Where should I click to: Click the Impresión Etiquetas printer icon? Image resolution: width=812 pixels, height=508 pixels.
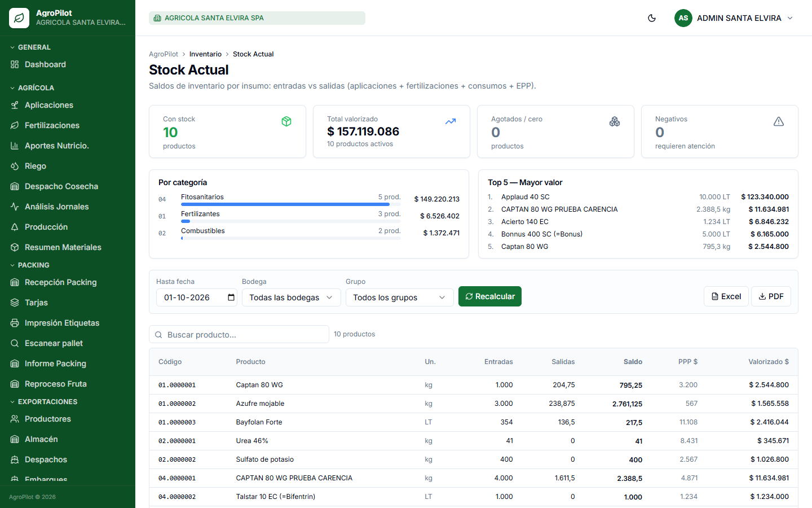pos(15,323)
